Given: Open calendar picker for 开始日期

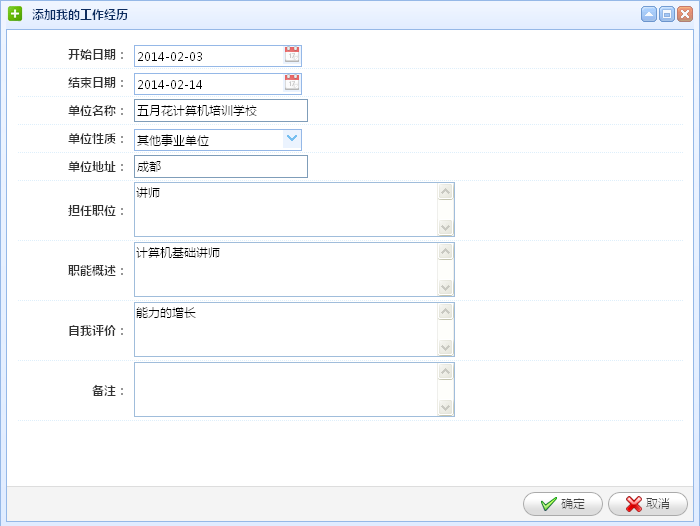Looking at the screenshot, I should coord(292,55).
